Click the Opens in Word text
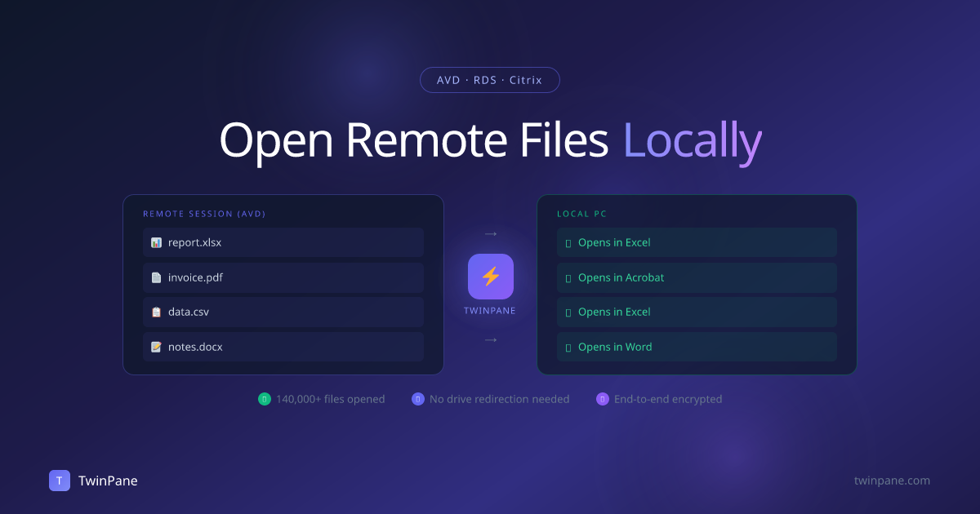This screenshot has width=980, height=514. click(x=615, y=347)
